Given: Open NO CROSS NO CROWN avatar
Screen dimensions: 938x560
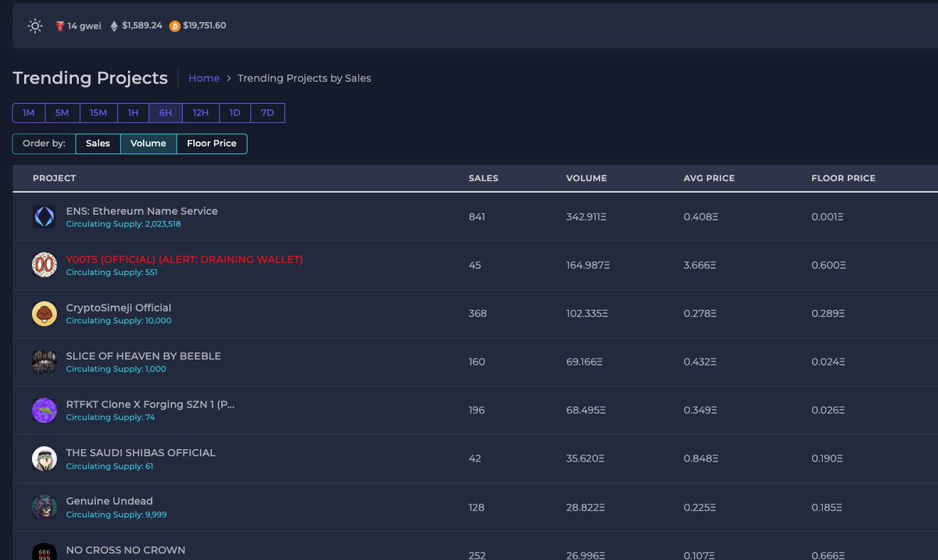Looking at the screenshot, I should [x=44, y=552].
